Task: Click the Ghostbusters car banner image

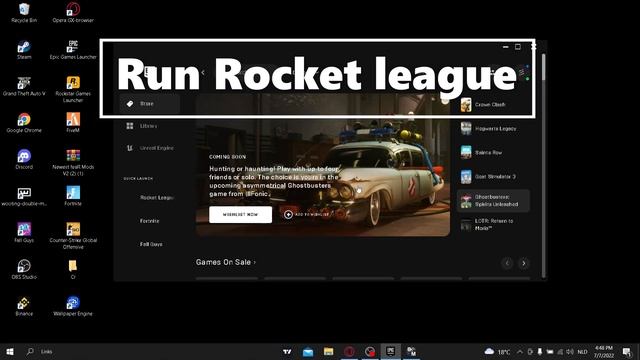Action: click(x=323, y=165)
